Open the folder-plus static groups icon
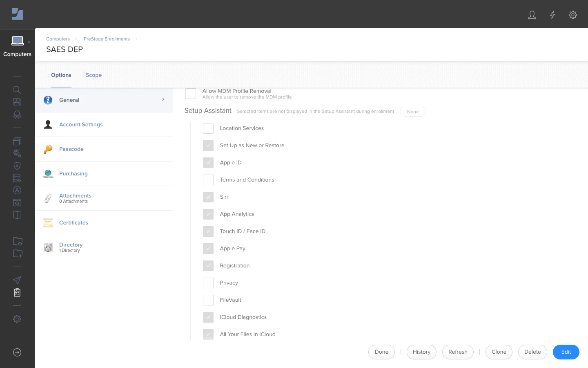 click(18, 254)
